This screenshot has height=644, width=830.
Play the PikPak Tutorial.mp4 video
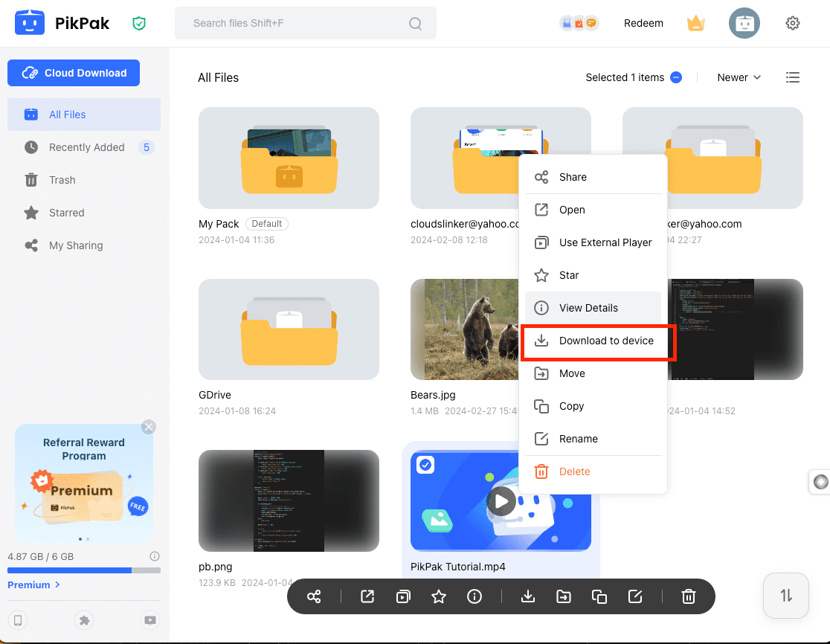[x=501, y=500]
